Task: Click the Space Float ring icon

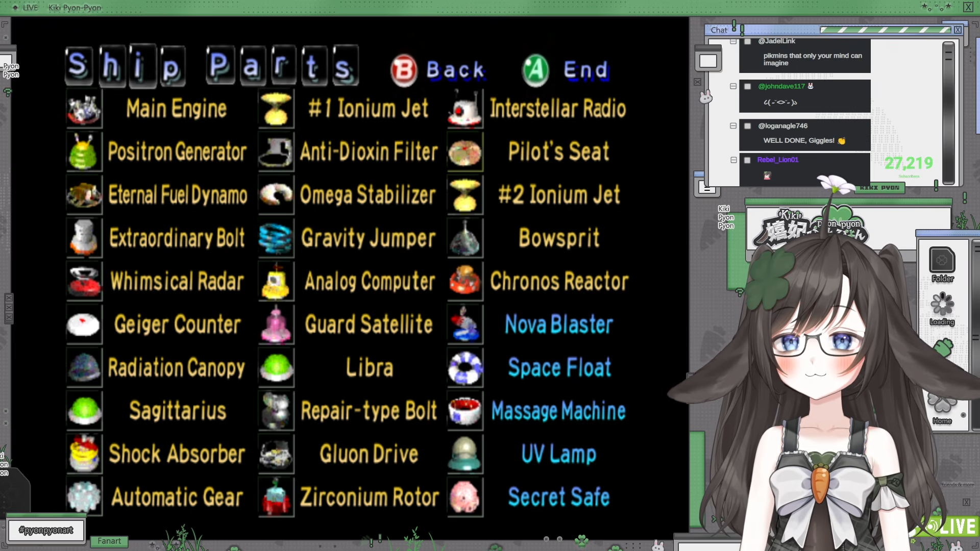Action: point(465,367)
